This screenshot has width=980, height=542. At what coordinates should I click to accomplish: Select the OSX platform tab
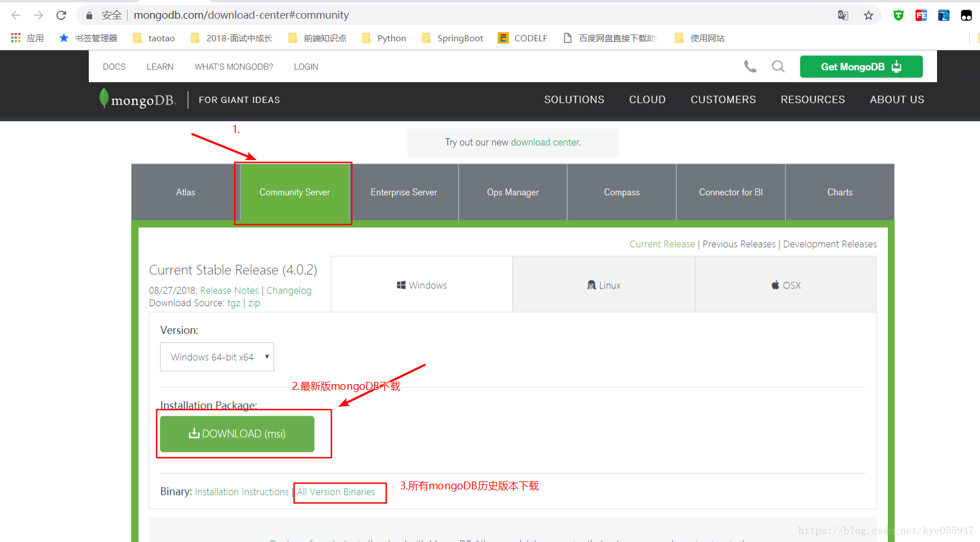[x=786, y=285]
